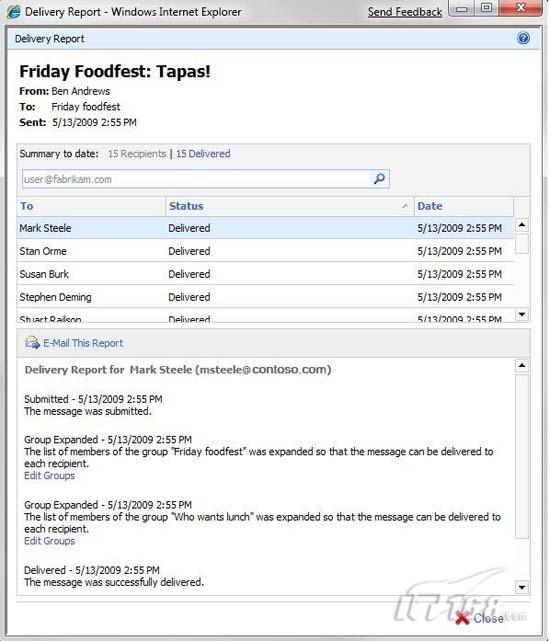
Task: Click the red X Close icon
Action: [462, 618]
